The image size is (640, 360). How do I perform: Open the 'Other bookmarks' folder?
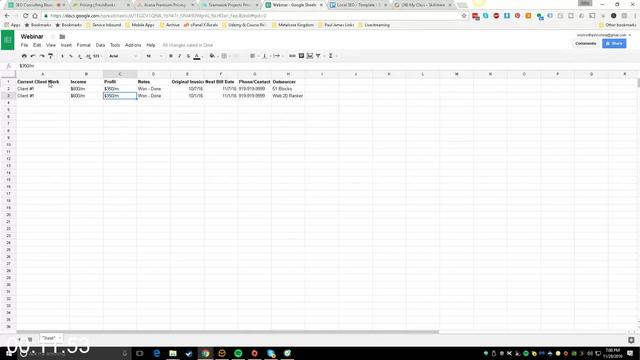point(617,25)
